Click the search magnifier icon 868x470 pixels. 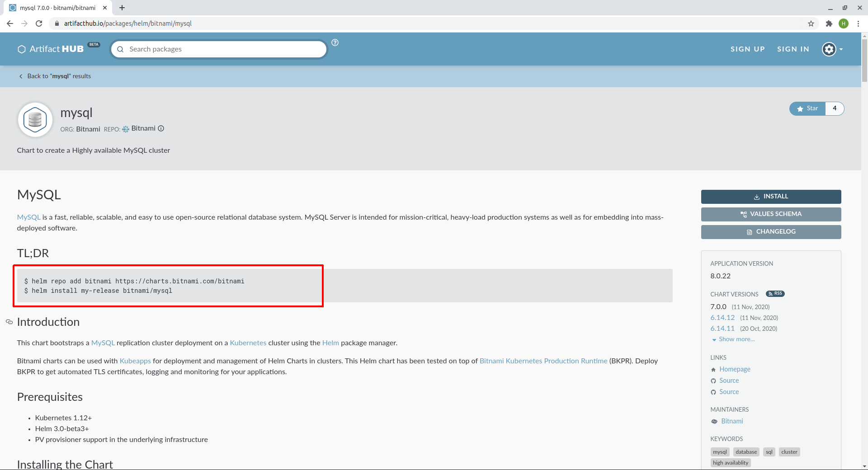[x=120, y=49]
